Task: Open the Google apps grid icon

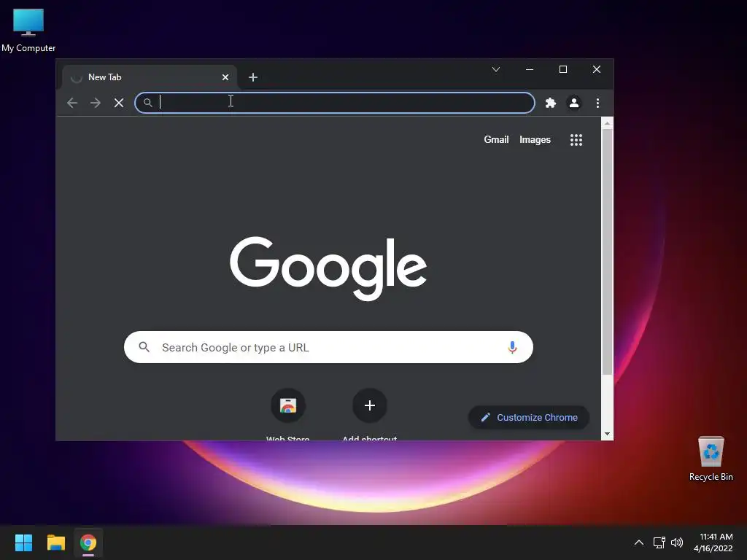Action: pyautogui.click(x=576, y=140)
